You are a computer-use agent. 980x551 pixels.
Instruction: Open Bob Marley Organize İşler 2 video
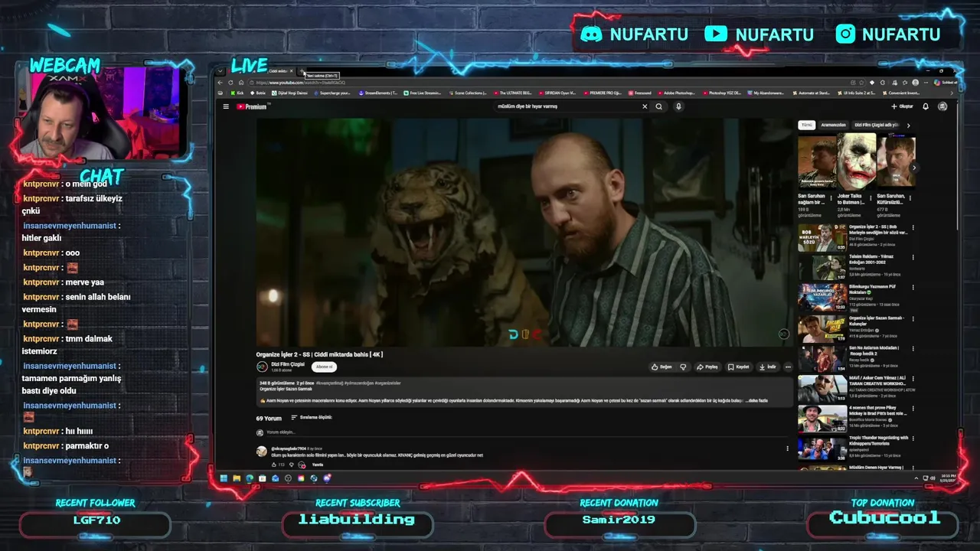pos(822,237)
